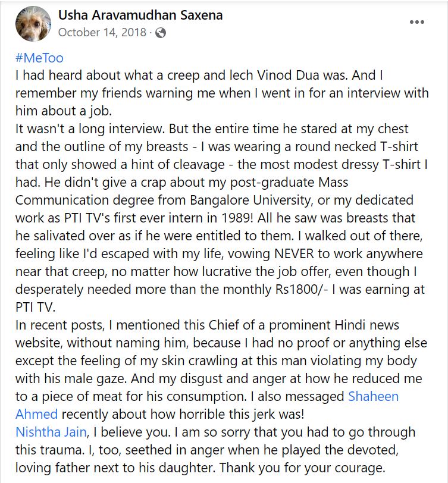This screenshot has height=483, width=448.
Task: Open the tagged name Shaheen
Action: click(374, 396)
